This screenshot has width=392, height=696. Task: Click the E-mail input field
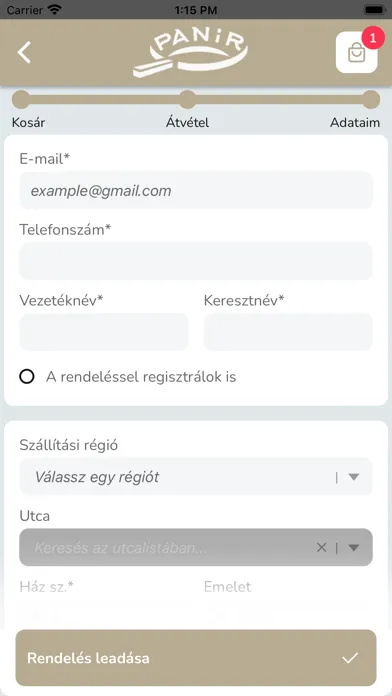point(196,190)
